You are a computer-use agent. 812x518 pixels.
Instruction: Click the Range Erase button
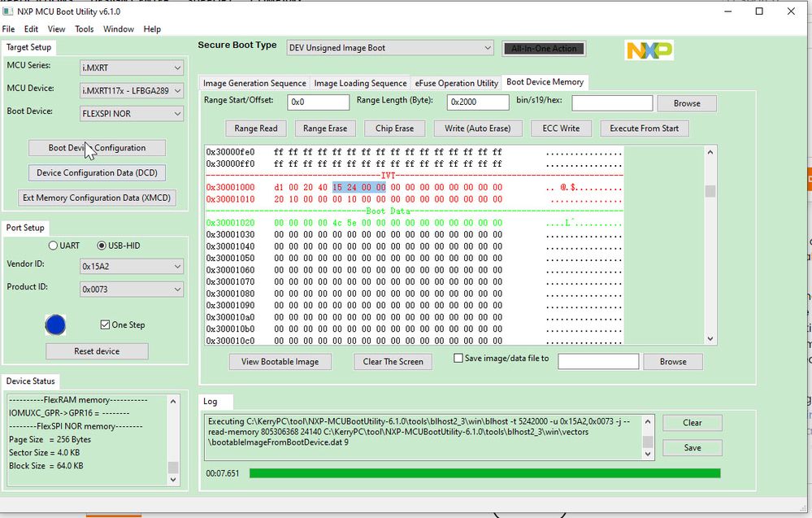(325, 128)
